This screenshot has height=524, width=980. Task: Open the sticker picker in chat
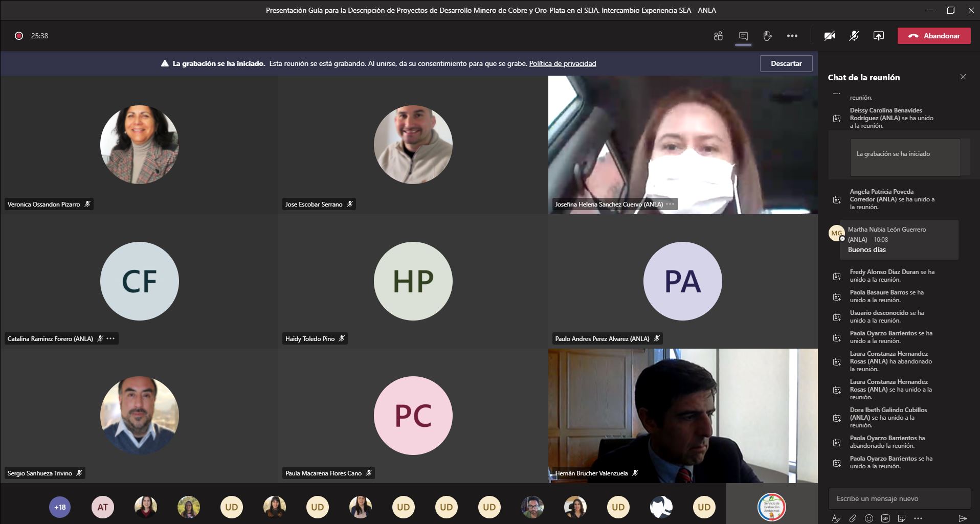point(902,518)
